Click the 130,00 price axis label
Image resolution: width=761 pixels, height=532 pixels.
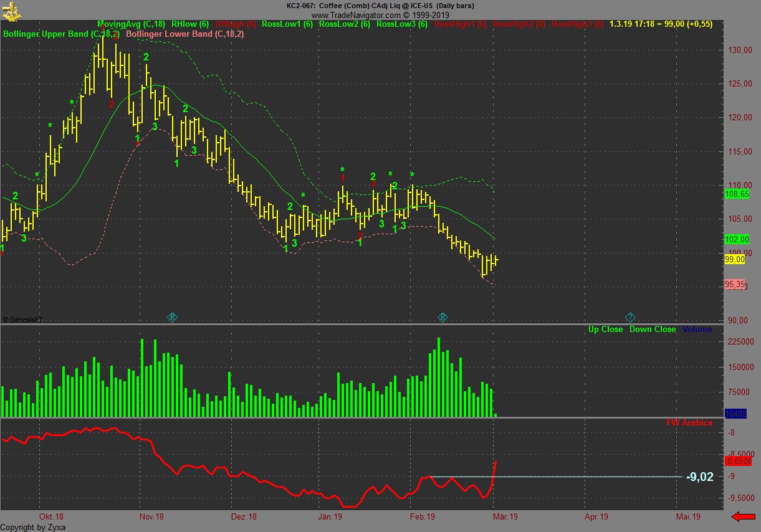pos(739,50)
